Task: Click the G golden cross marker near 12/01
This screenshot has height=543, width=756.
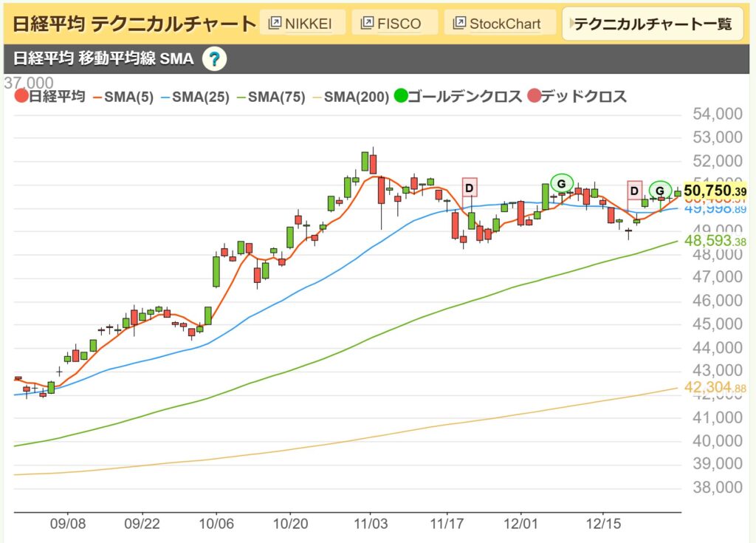Action: (562, 183)
